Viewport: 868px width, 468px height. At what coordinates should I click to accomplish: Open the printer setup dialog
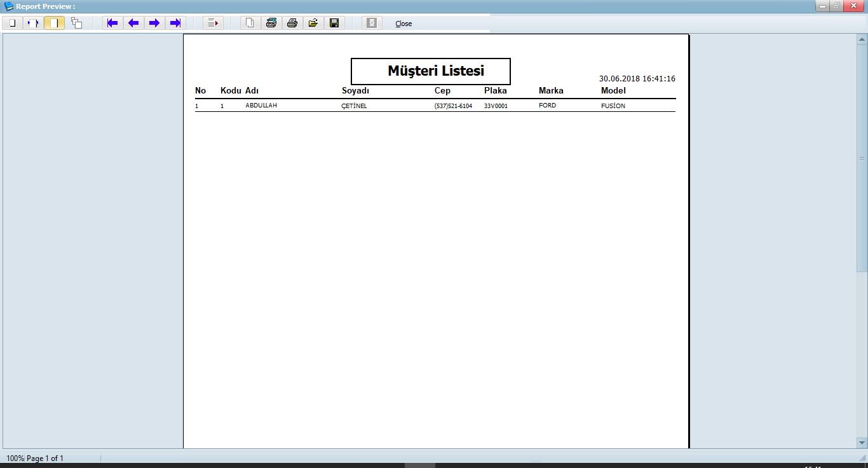point(271,24)
